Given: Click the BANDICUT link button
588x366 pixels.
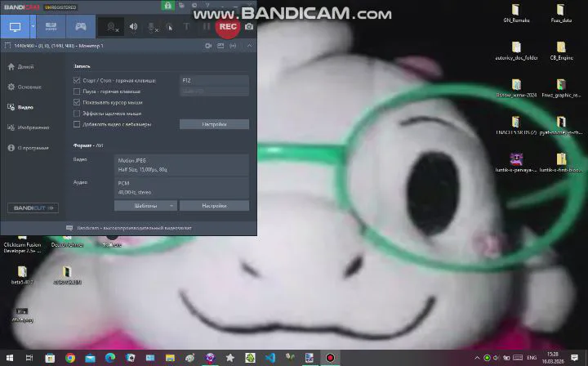Looking at the screenshot, I should pyautogui.click(x=33, y=208).
